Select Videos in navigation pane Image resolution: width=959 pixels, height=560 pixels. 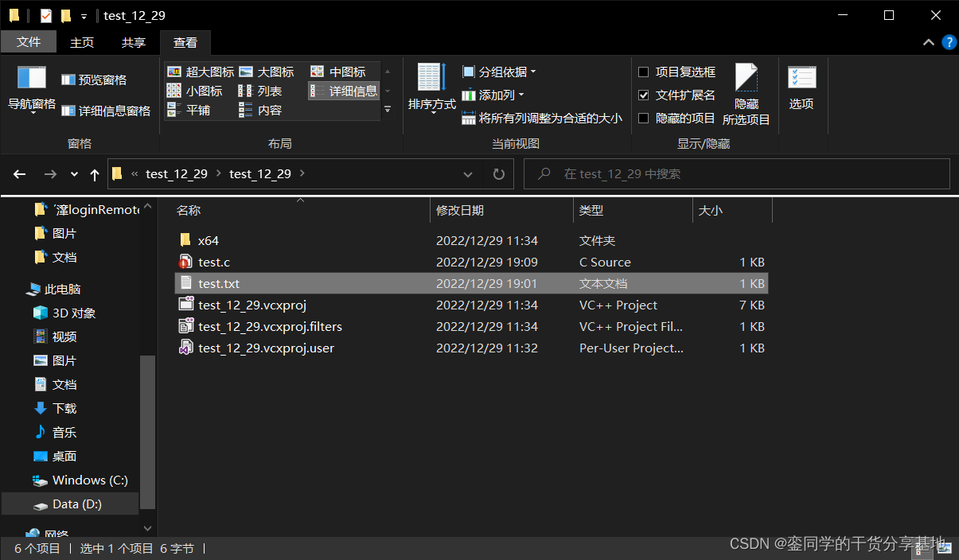pyautogui.click(x=55, y=336)
